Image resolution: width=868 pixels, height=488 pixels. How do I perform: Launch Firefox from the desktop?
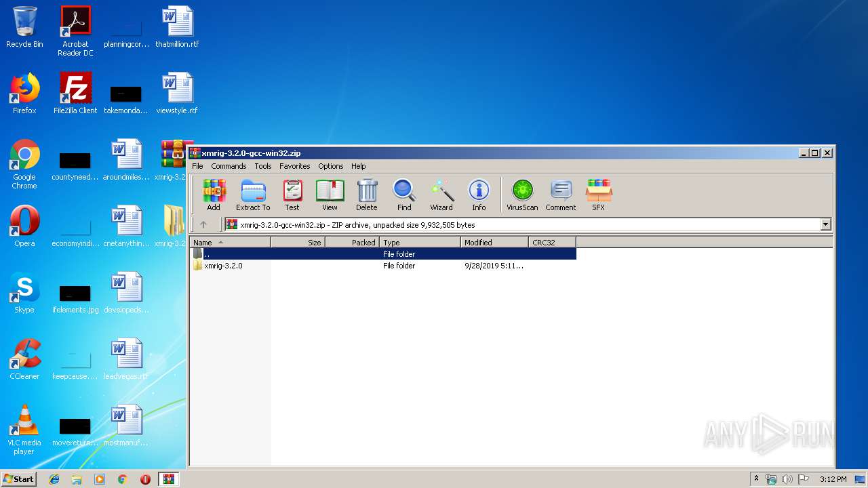click(x=24, y=94)
